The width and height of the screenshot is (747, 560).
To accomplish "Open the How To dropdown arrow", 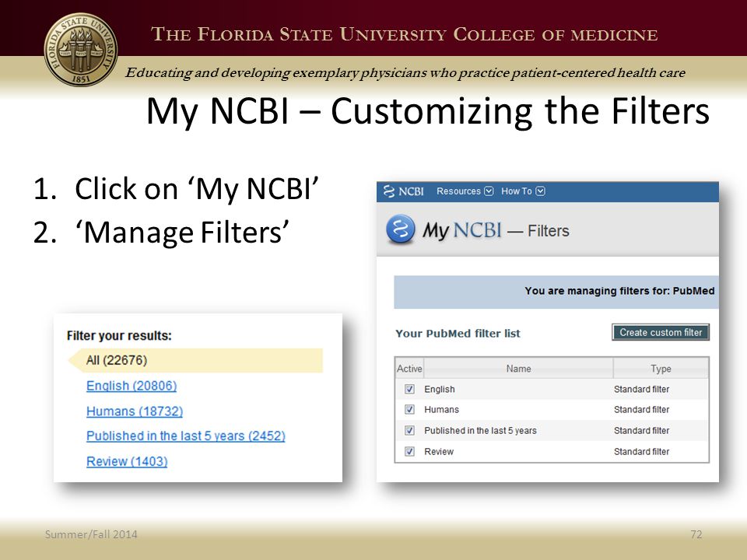I will [x=540, y=191].
